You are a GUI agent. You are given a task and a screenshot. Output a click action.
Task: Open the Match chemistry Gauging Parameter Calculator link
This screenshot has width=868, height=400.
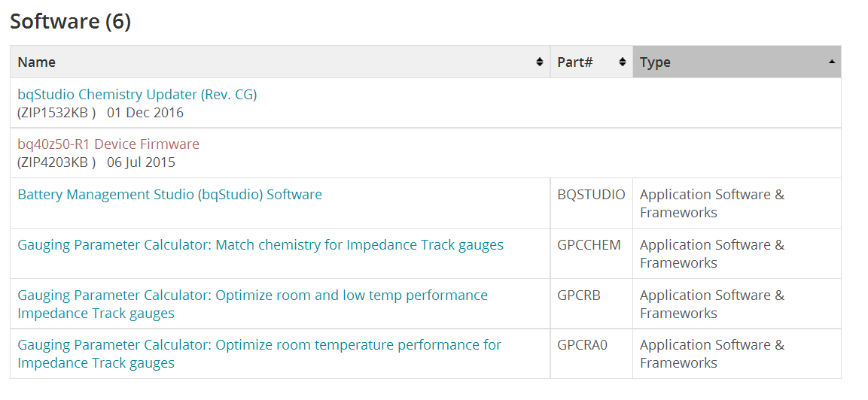pos(260,244)
